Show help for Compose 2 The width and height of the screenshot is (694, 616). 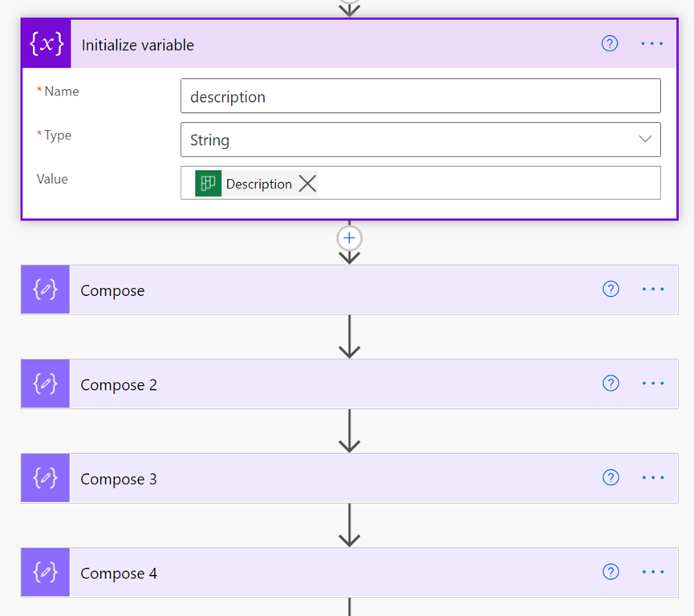[611, 384]
